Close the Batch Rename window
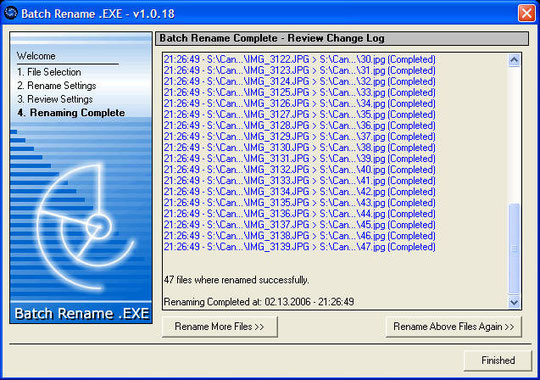The width and height of the screenshot is (540, 380). [x=527, y=13]
